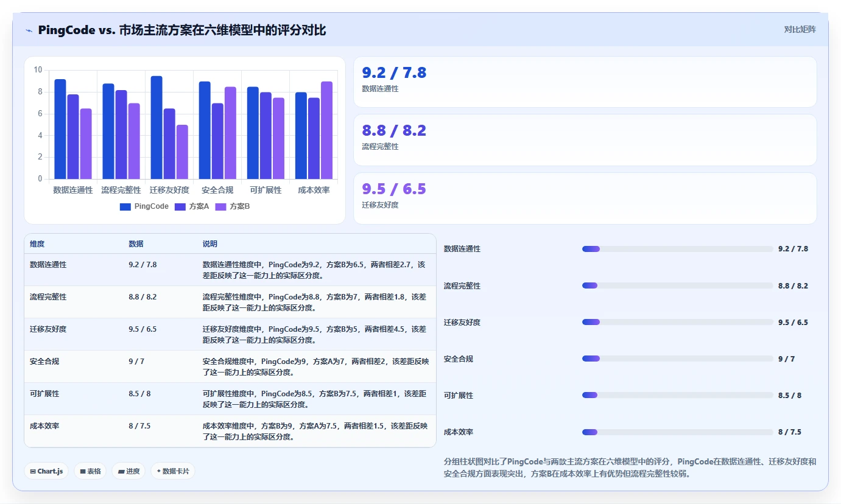
Task: Click the 成本效率 progress bar
Action: (x=677, y=432)
